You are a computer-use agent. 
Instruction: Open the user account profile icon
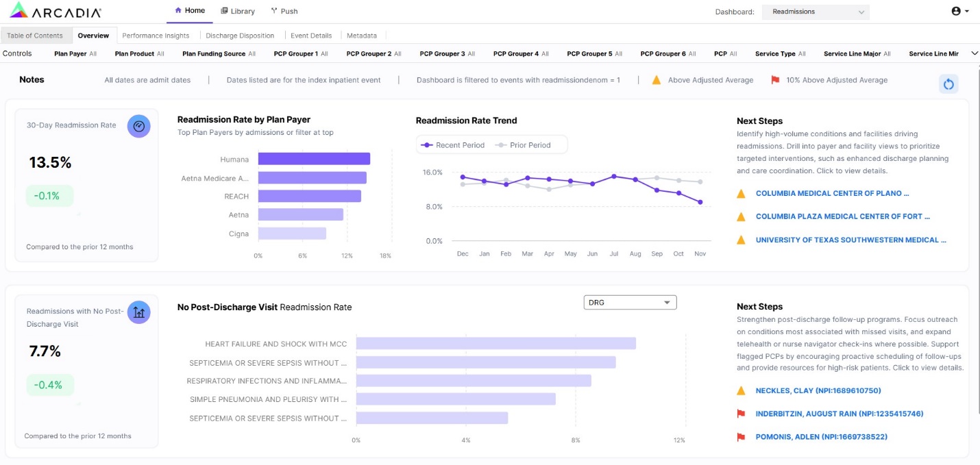point(956,11)
